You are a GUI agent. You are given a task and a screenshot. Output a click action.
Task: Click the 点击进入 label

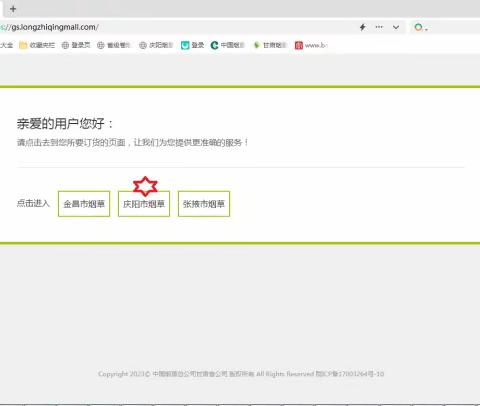(33, 203)
